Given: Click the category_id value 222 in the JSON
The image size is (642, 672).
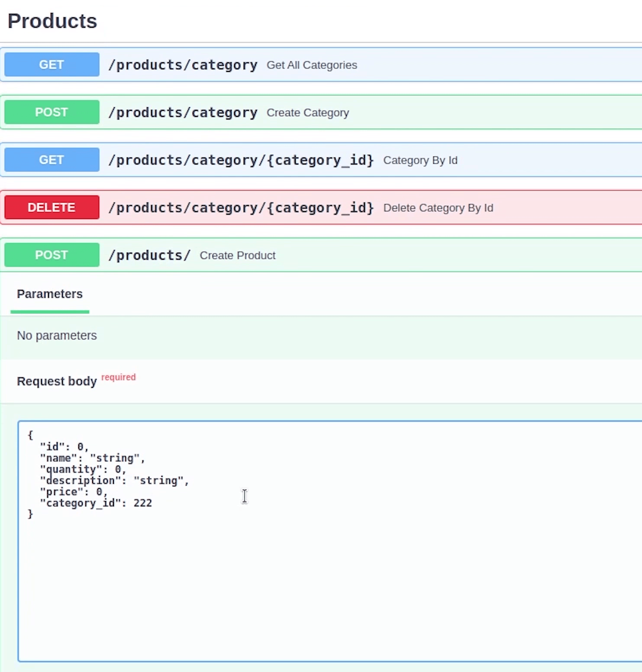Looking at the screenshot, I should point(142,503).
